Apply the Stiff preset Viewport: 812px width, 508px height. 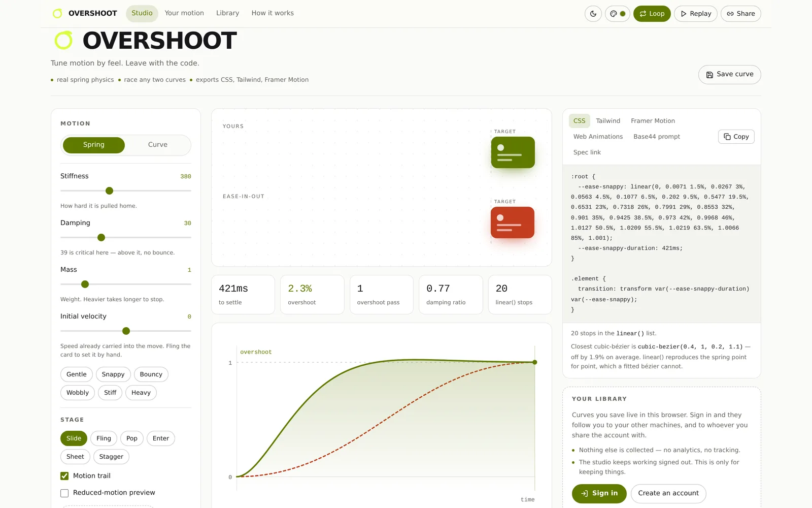[x=110, y=393]
